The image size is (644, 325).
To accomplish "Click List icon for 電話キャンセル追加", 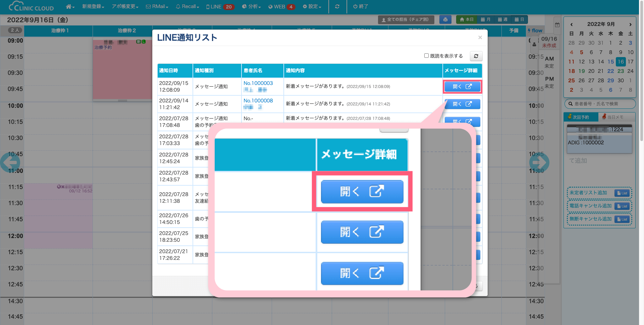I will coord(622,206).
